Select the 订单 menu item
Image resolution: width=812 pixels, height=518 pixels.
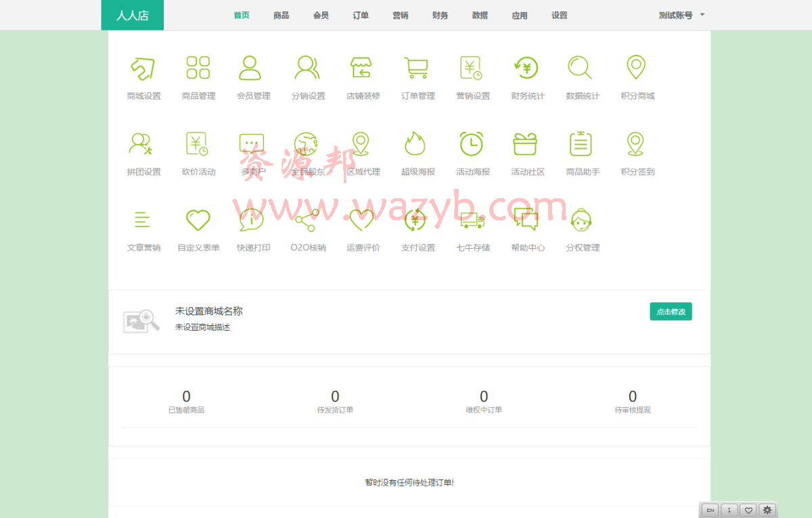click(x=361, y=15)
